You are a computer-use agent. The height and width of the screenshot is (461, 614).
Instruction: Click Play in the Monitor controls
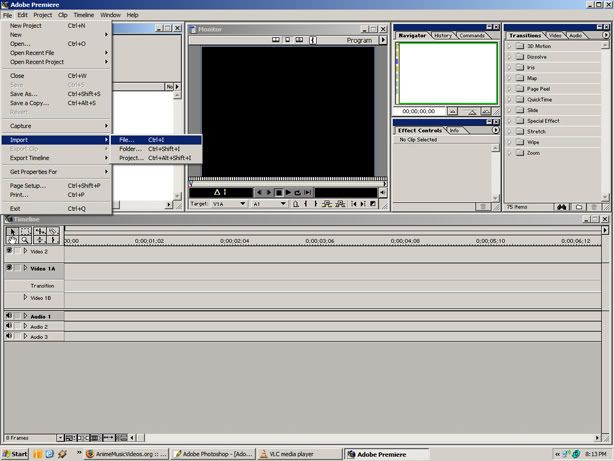pyautogui.click(x=288, y=192)
